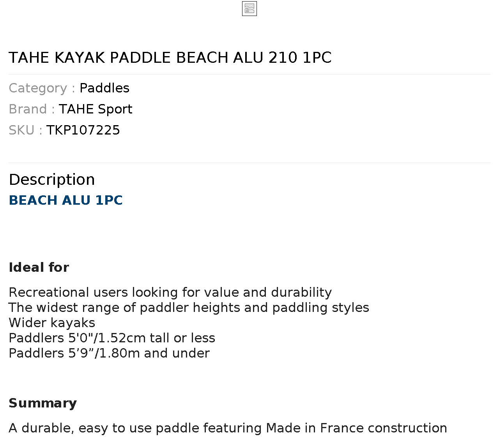Click the broken image placeholder icon
Screen dimensions: 499x448
(x=249, y=9)
